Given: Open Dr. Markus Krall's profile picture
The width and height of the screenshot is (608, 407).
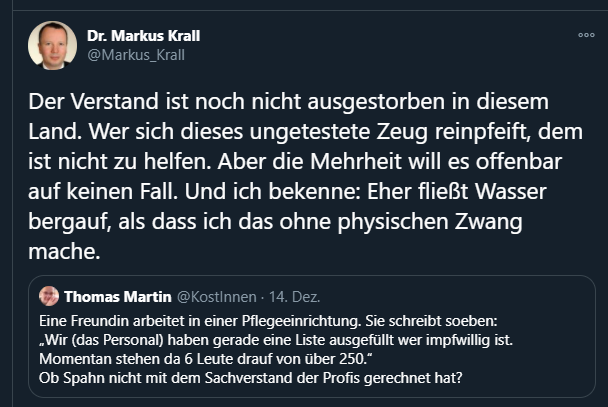Looking at the screenshot, I should point(52,45).
